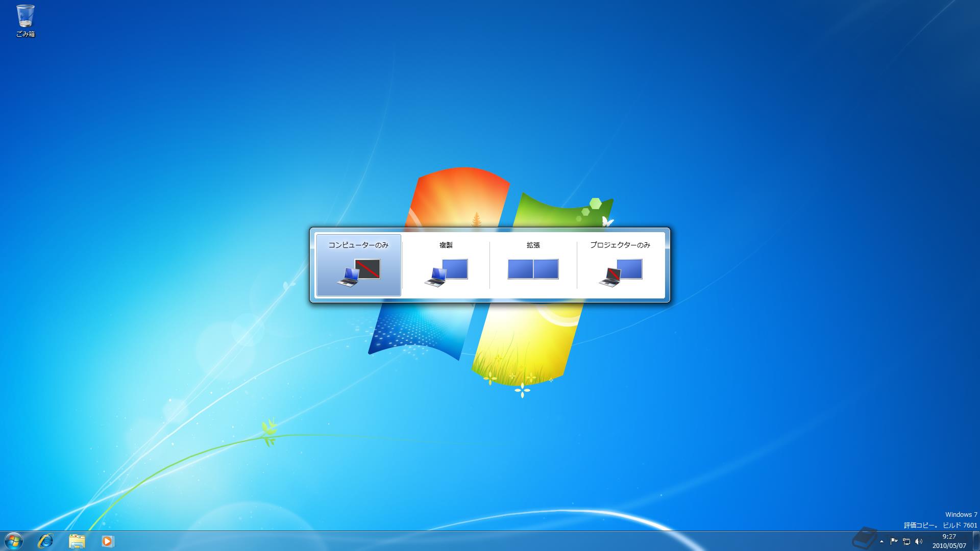Click the Show desktop strip

976,541
